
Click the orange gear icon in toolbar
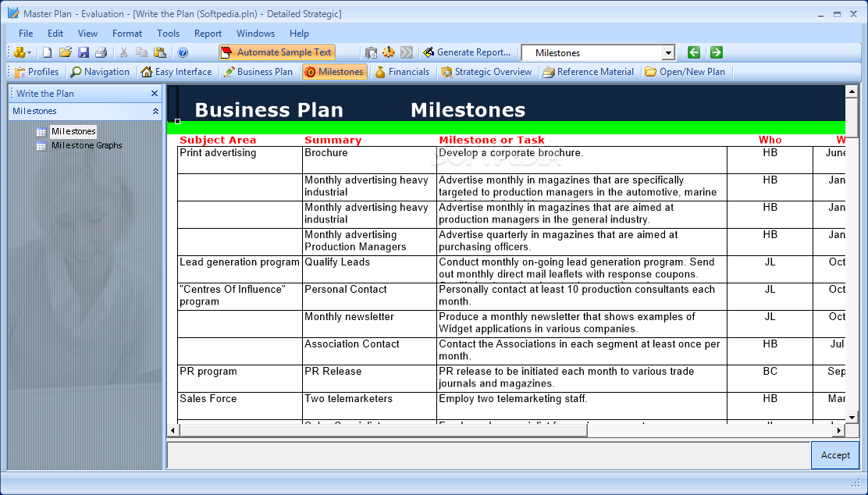pyautogui.click(x=389, y=52)
